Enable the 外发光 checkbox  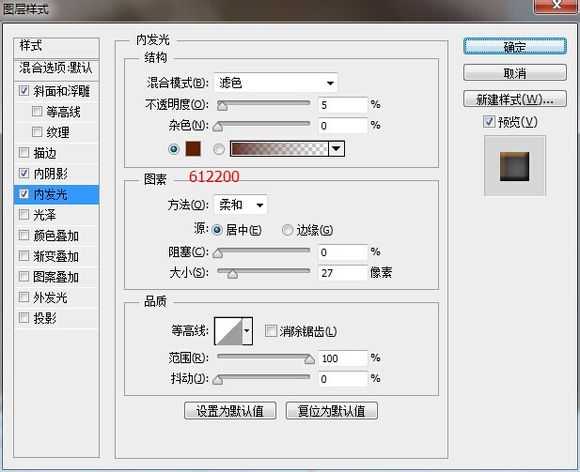click(24, 297)
